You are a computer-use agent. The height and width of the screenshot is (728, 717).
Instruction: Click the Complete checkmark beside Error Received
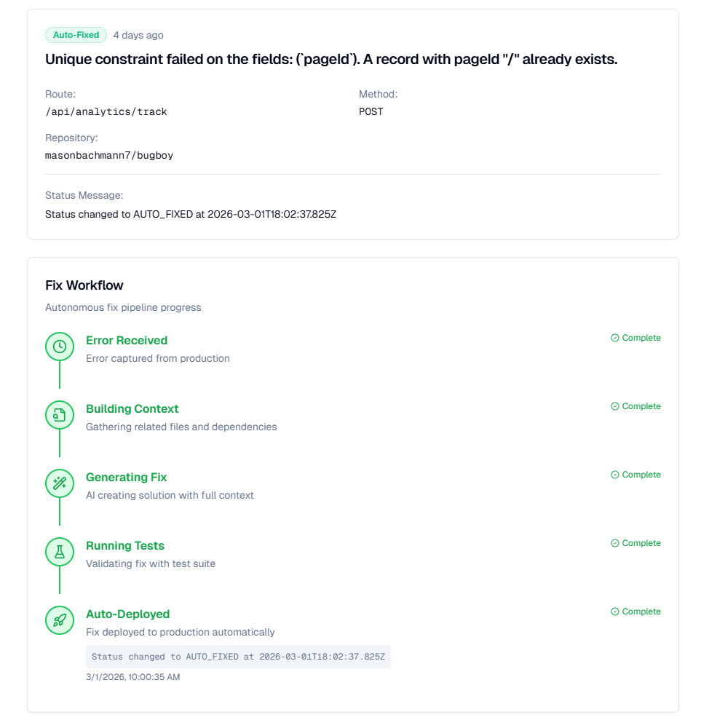[x=615, y=338]
